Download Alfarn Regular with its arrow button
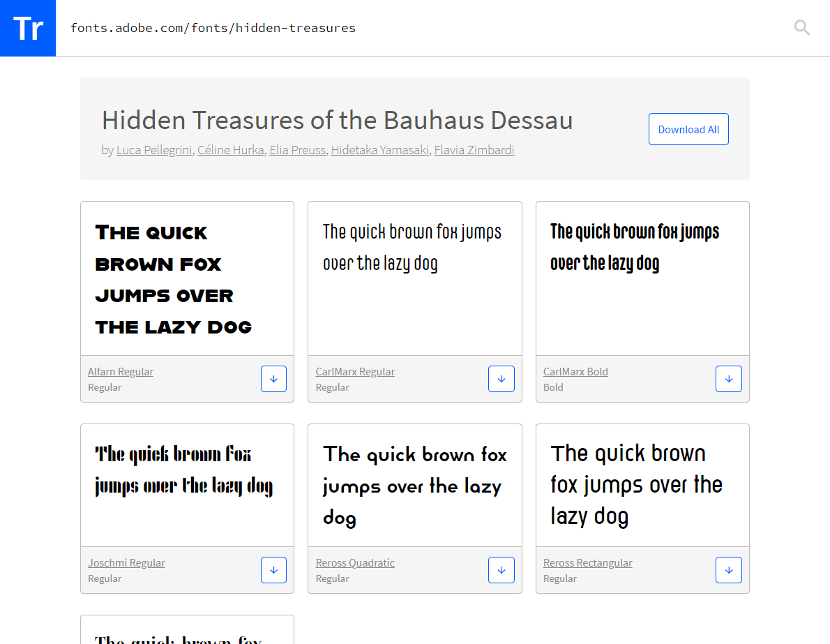The height and width of the screenshot is (644, 830). pos(273,379)
